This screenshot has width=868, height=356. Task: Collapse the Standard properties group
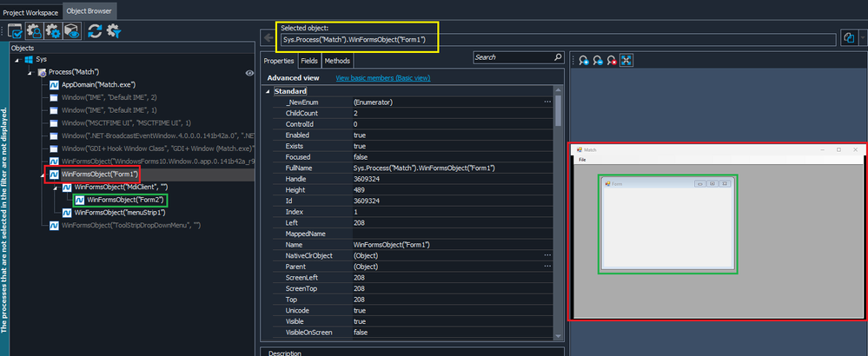(267, 91)
